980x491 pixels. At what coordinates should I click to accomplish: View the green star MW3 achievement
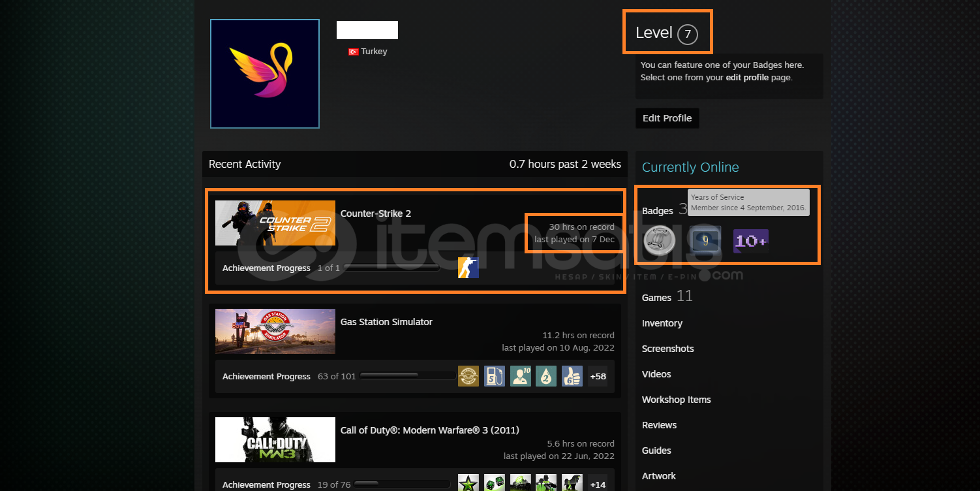click(x=468, y=484)
